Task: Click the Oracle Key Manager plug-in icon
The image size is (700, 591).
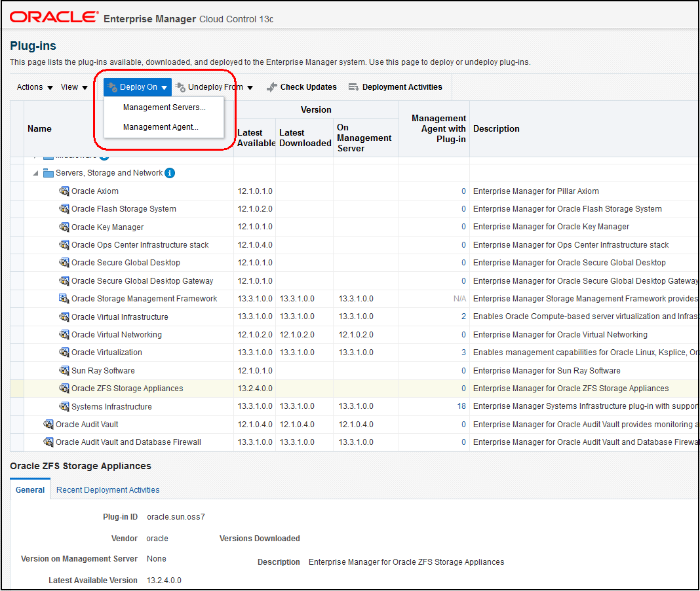Action: (64, 227)
